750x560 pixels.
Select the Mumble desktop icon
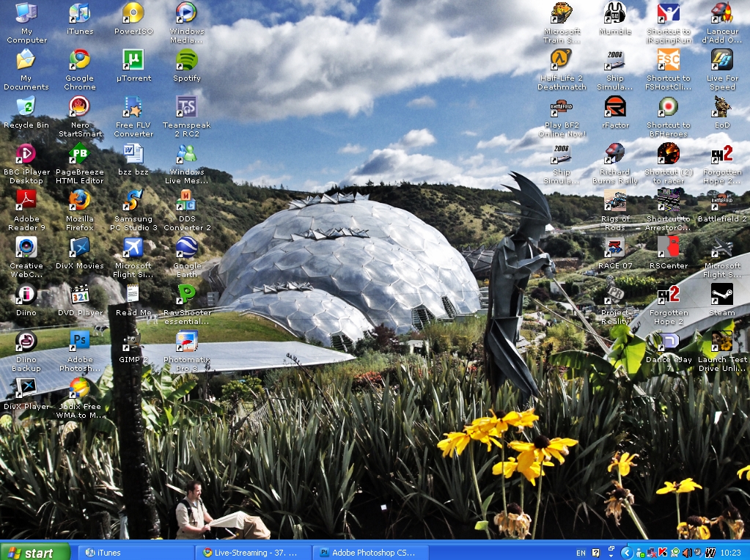615,13
